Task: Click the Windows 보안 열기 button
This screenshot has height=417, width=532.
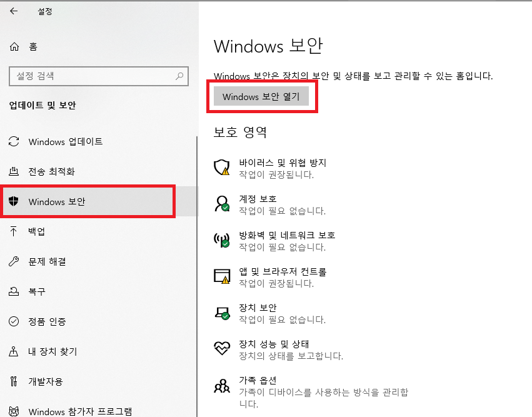Action: (261, 96)
